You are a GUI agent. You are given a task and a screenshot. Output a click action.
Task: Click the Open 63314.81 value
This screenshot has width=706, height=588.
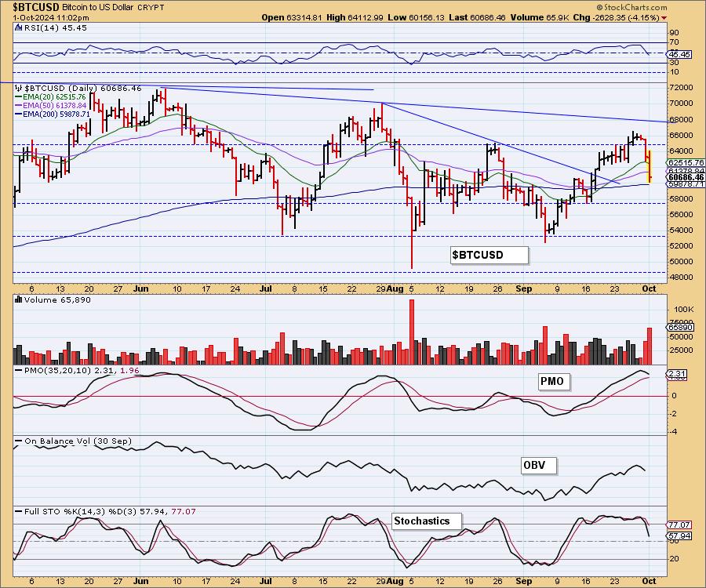pos(292,17)
